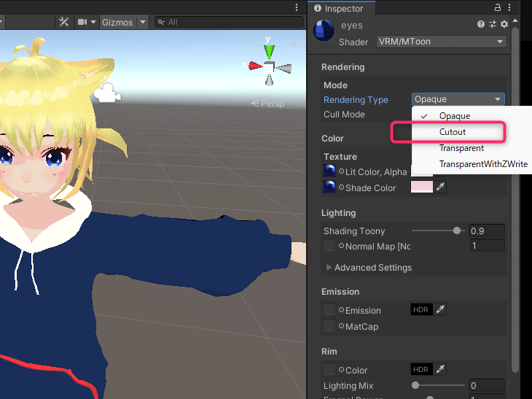Screen dimensions: 532x399
Task: Click the material preset sliders icon
Action: point(493,24)
